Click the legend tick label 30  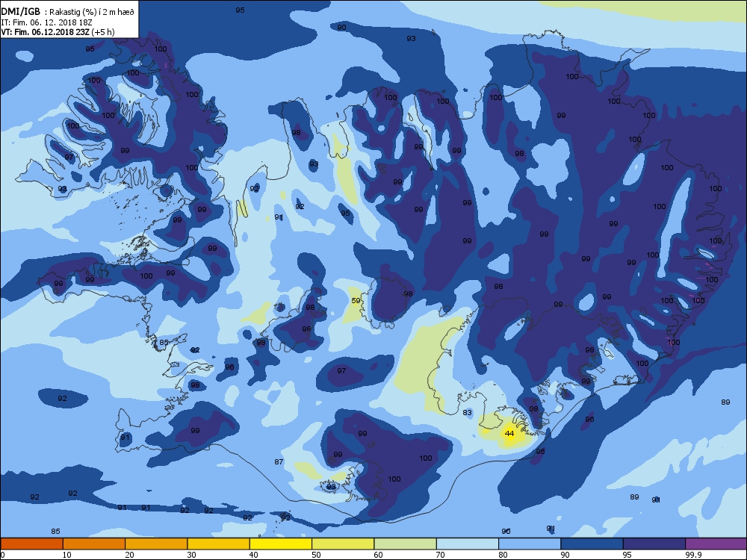point(191,555)
